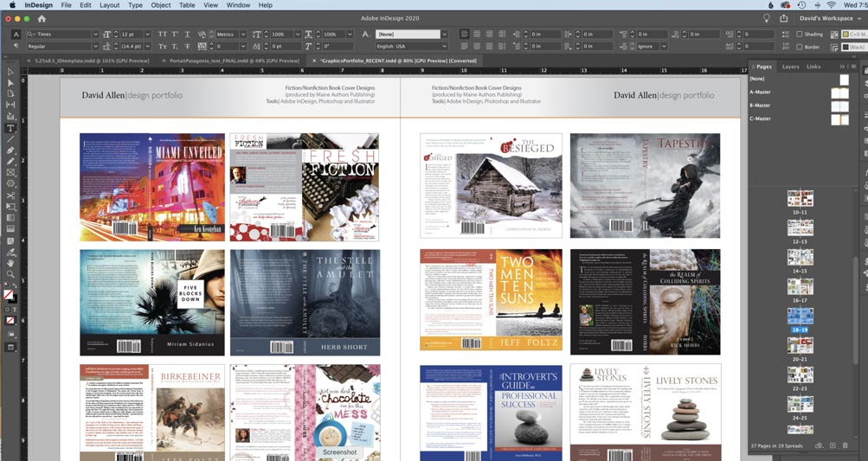The height and width of the screenshot is (461, 868).
Task: Select the Page tool
Action: (x=10, y=94)
